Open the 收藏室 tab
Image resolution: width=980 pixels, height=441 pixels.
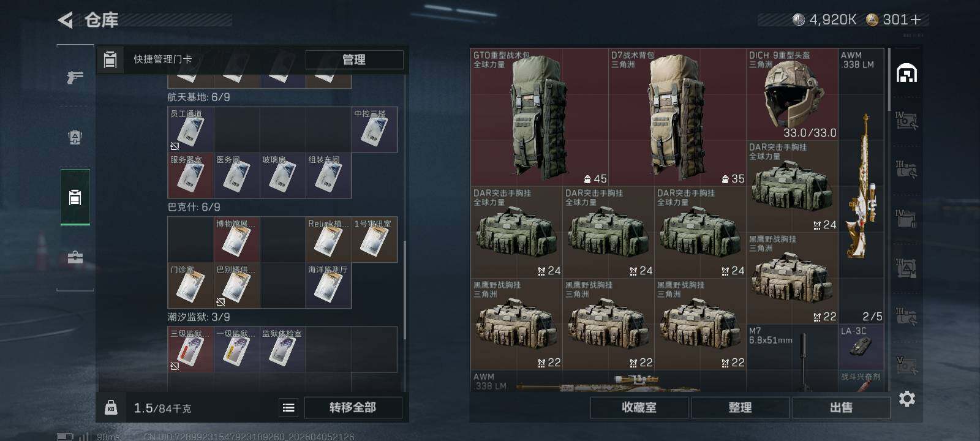[x=639, y=407]
